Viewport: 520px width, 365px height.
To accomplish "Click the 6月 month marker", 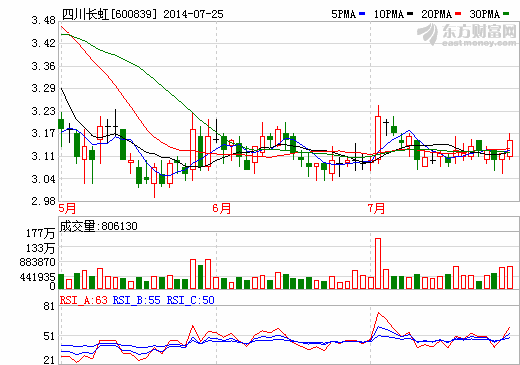I will 222,208.
